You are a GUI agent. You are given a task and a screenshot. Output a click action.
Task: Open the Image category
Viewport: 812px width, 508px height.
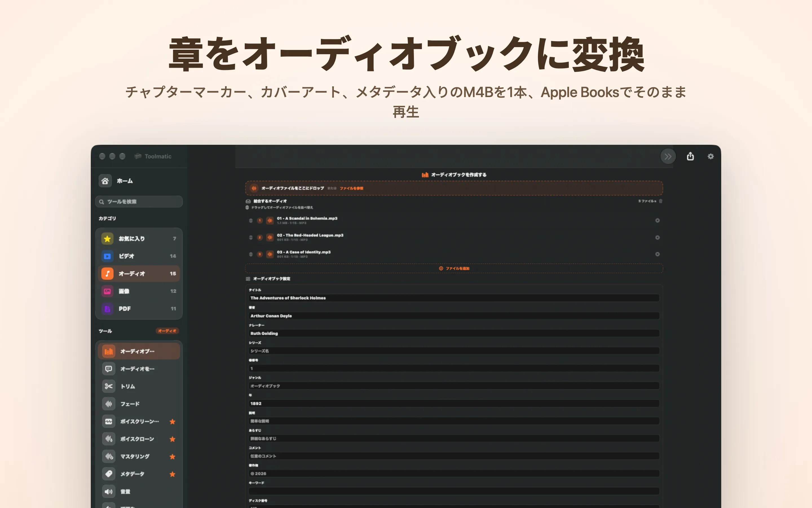(x=139, y=291)
